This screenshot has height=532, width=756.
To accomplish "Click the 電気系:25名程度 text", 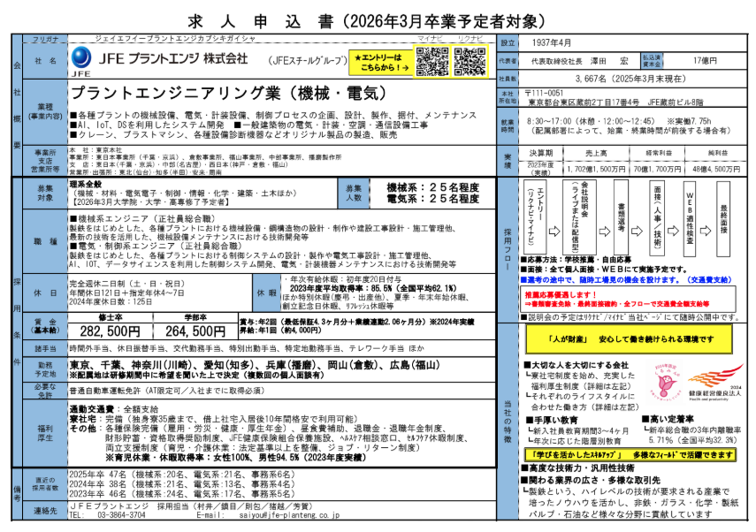I will tap(433, 199).
